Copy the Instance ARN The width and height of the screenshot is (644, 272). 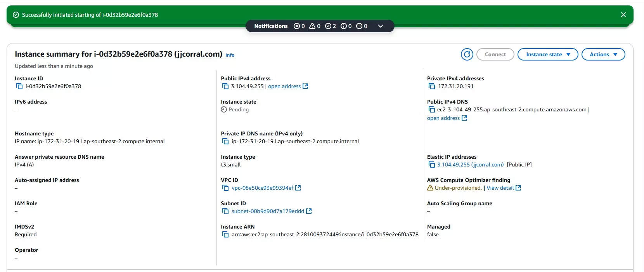pyautogui.click(x=225, y=235)
